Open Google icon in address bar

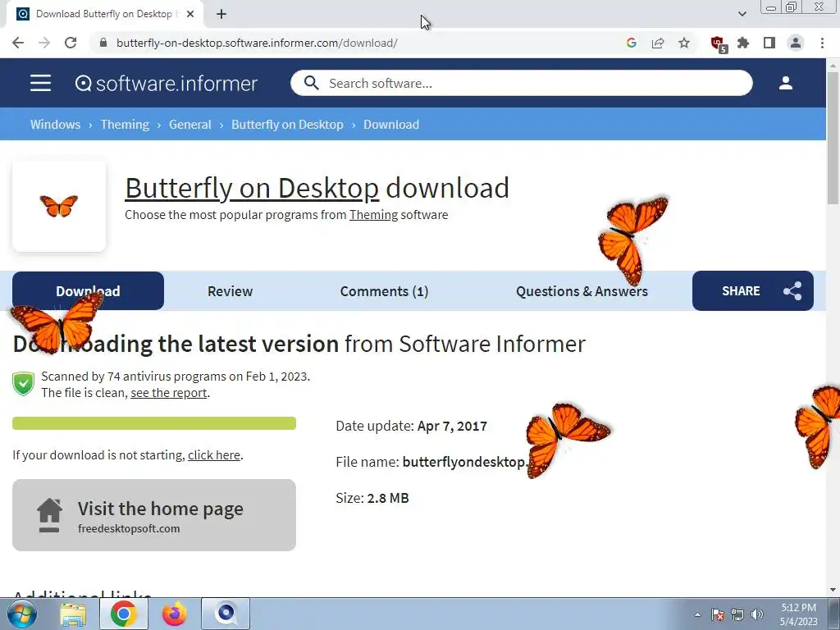(x=632, y=43)
